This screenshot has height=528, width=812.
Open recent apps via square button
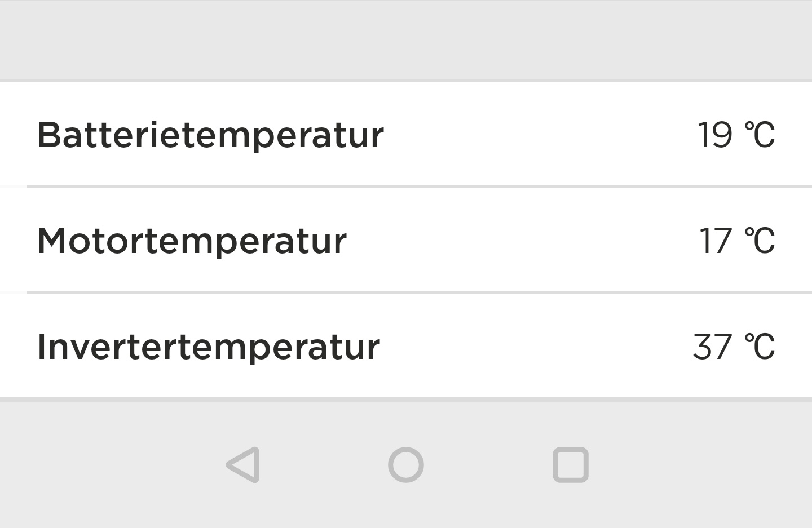coord(570,465)
